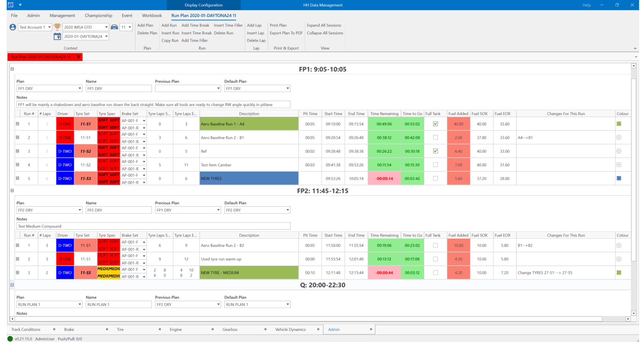Close the Track Conditions panel tab
The image size is (644, 342).
(x=54, y=329)
